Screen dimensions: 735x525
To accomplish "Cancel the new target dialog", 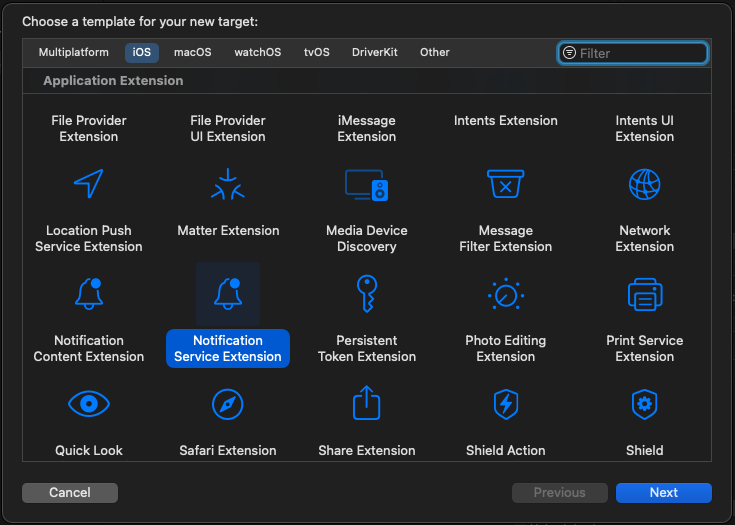I will pyautogui.click(x=70, y=492).
